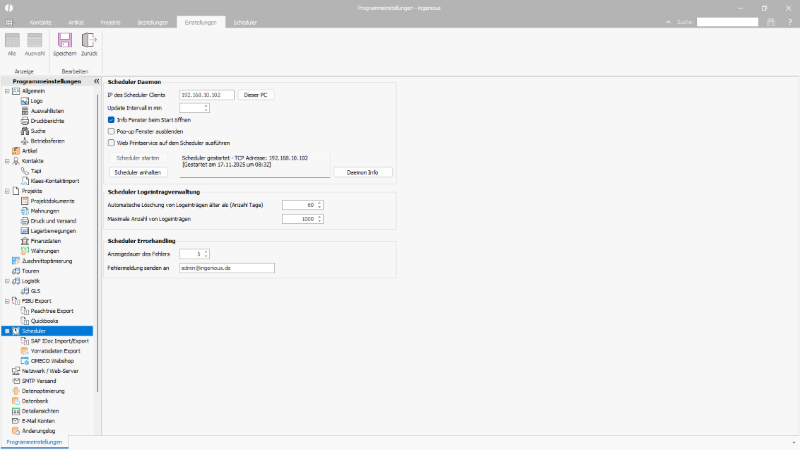Open Betriebsferien plane icon
Screen dimensions: 800x450
24,141
